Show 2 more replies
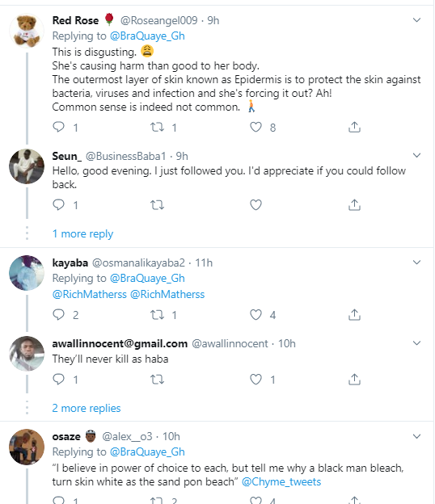The width and height of the screenshot is (435, 504). [87, 408]
